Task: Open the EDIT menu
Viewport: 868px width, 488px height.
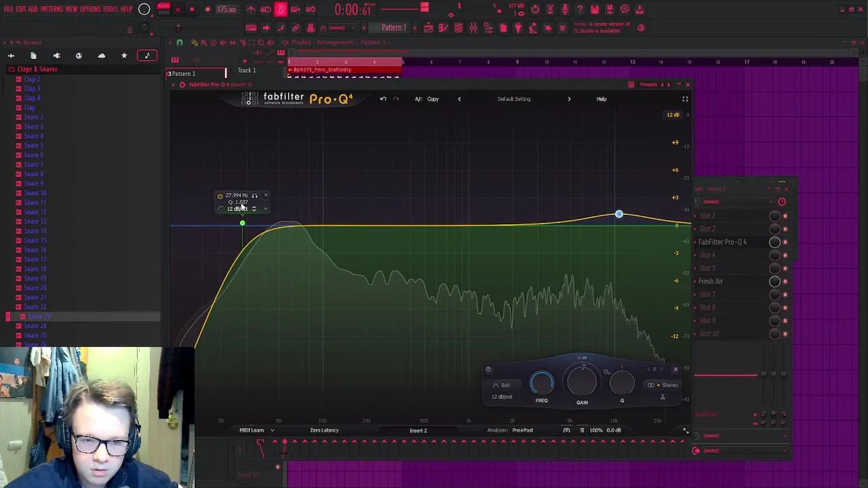Action: pos(20,9)
